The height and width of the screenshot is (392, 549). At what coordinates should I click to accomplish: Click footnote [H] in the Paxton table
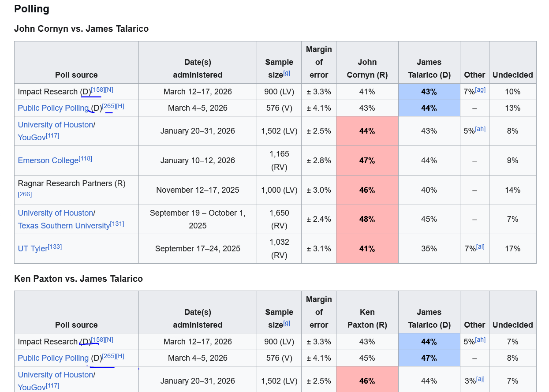(x=120, y=356)
